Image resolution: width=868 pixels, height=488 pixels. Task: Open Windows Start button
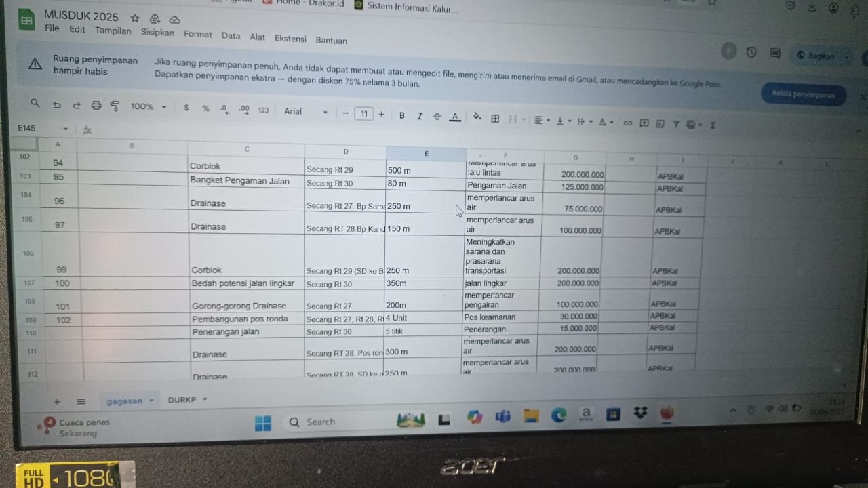pyautogui.click(x=263, y=423)
